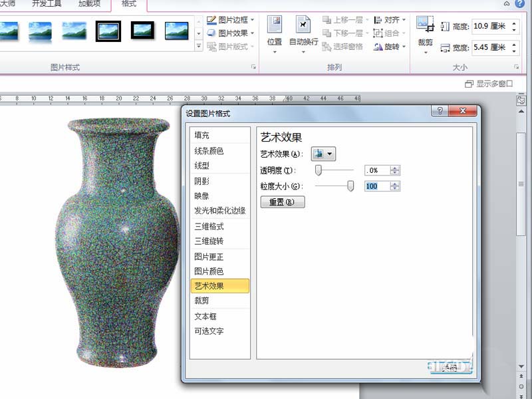
Task: Increase the 高度 height spinner value
Action: coord(514,24)
